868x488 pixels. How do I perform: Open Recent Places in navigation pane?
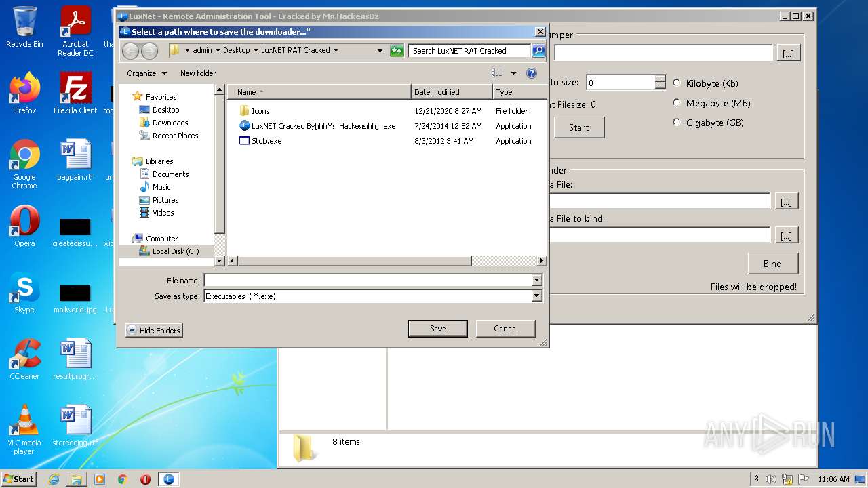(175, 136)
